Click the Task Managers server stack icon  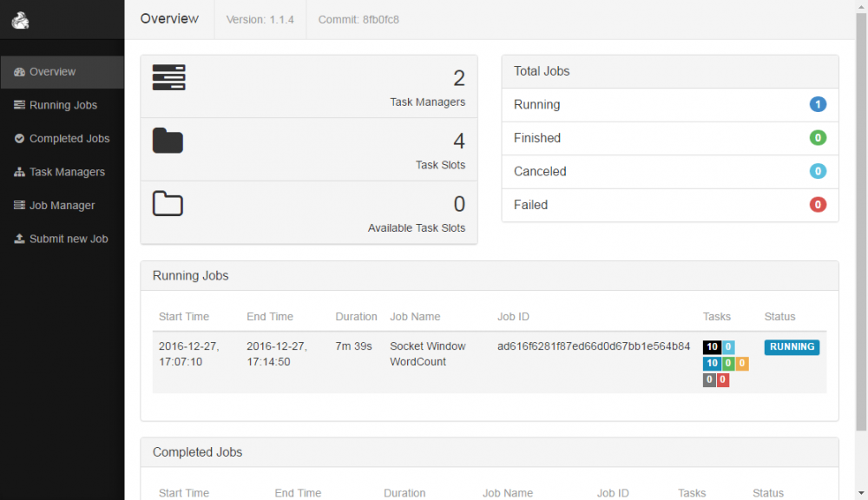tap(169, 77)
